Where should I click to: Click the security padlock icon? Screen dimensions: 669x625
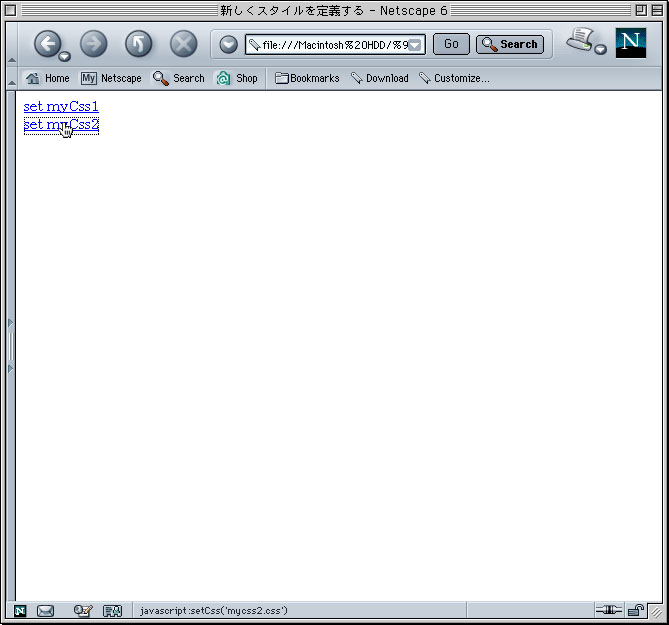click(636, 610)
